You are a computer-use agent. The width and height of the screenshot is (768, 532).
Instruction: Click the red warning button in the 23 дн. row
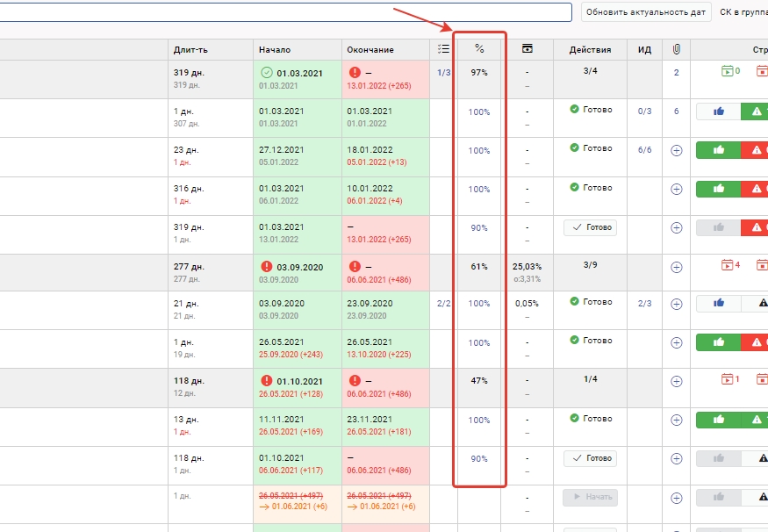click(755, 150)
